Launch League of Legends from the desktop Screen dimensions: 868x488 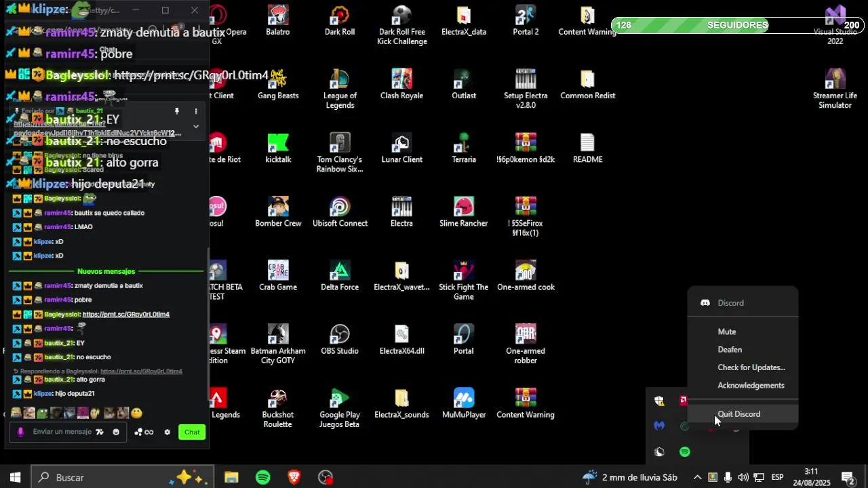(x=340, y=89)
